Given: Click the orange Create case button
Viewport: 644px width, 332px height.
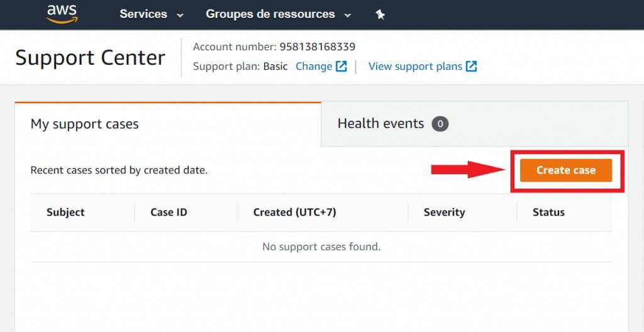Looking at the screenshot, I should pyautogui.click(x=566, y=170).
